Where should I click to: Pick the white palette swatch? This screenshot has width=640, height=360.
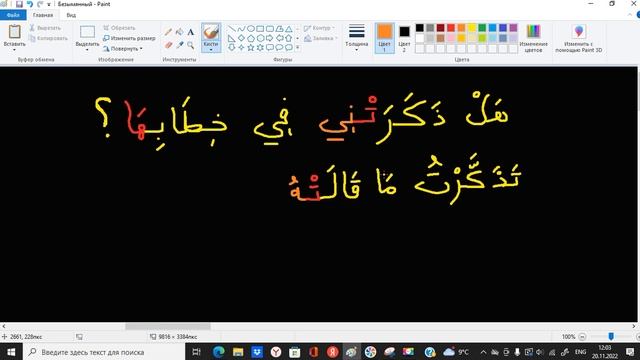[420, 38]
